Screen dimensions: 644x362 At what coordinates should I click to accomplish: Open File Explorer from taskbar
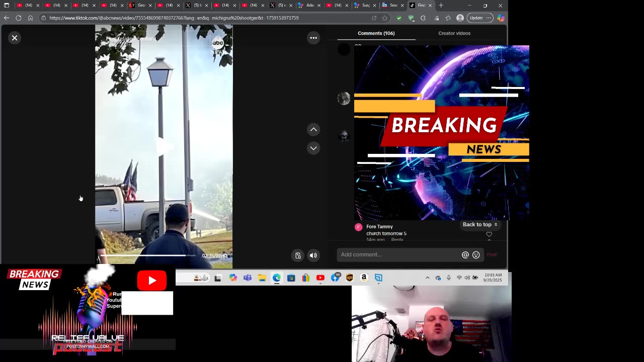(x=262, y=278)
